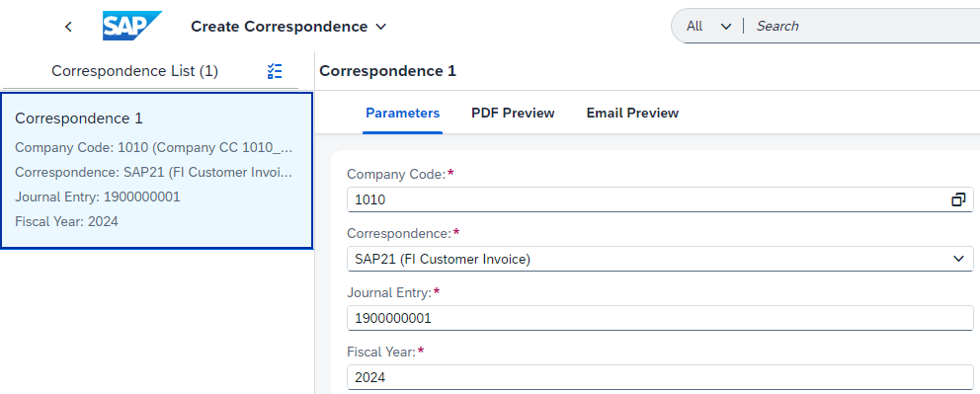Open the All search category dropdown

click(x=708, y=27)
